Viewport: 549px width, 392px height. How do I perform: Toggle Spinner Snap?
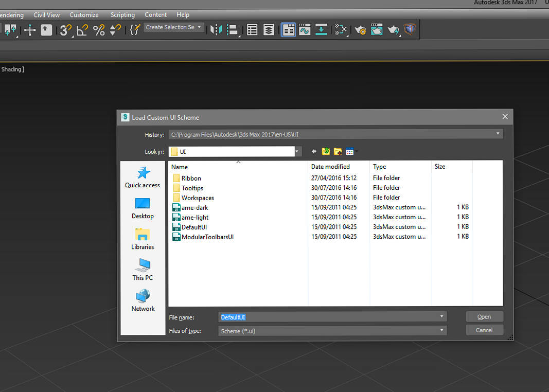(115, 30)
